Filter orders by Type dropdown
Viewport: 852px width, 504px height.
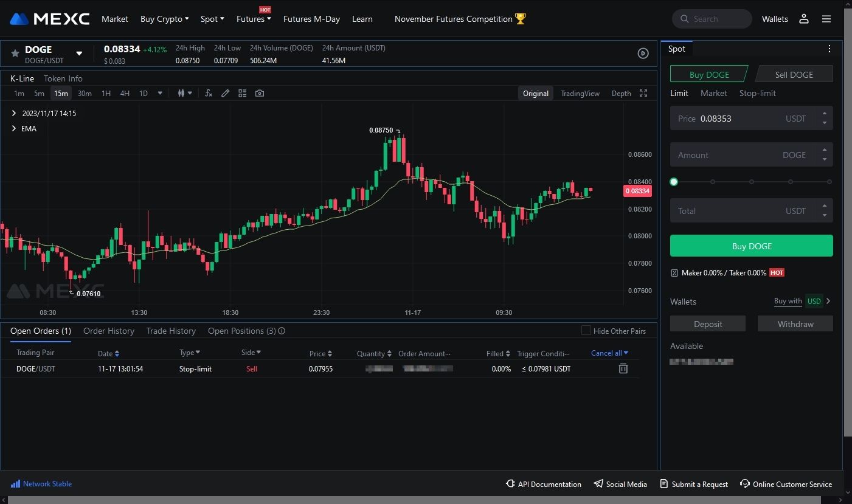tap(190, 353)
